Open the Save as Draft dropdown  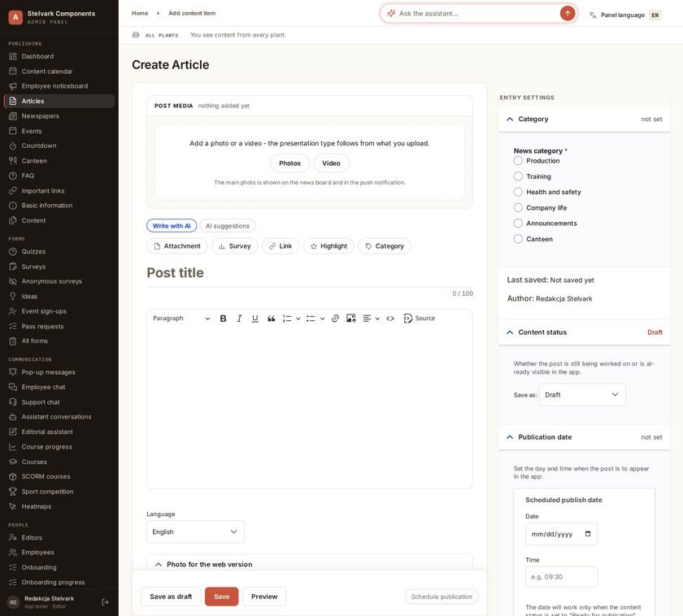click(x=582, y=394)
